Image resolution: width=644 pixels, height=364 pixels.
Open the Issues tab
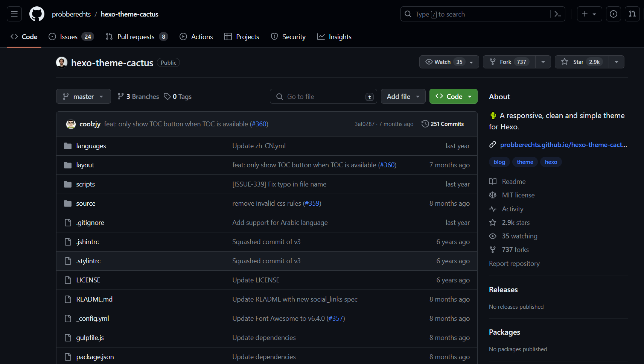point(71,37)
